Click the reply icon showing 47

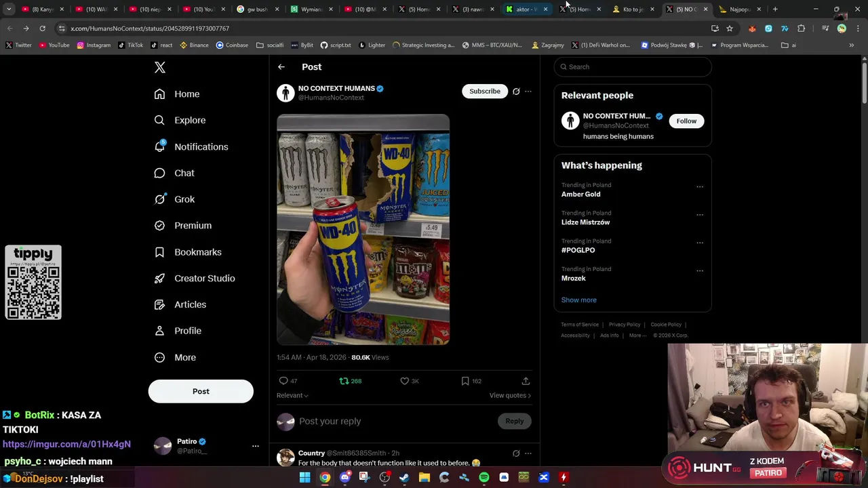pyautogui.click(x=283, y=381)
